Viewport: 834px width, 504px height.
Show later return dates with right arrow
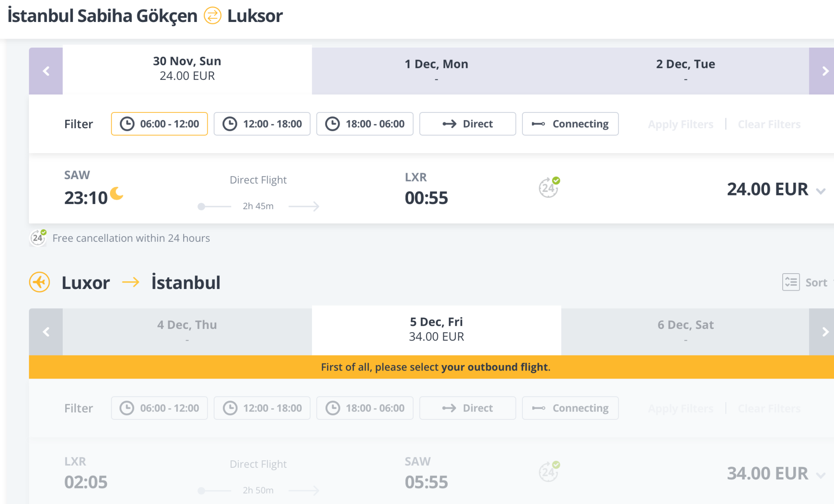tap(825, 332)
